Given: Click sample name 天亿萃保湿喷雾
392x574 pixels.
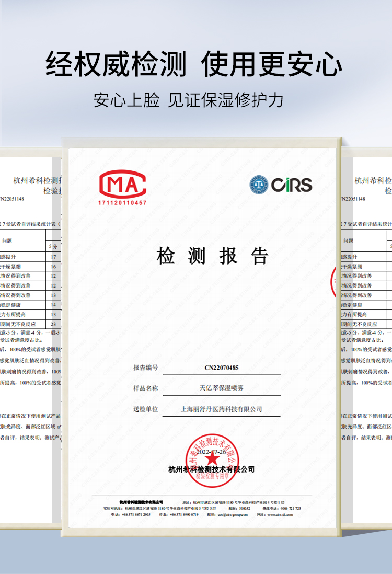Looking at the screenshot, I should click(x=221, y=388).
